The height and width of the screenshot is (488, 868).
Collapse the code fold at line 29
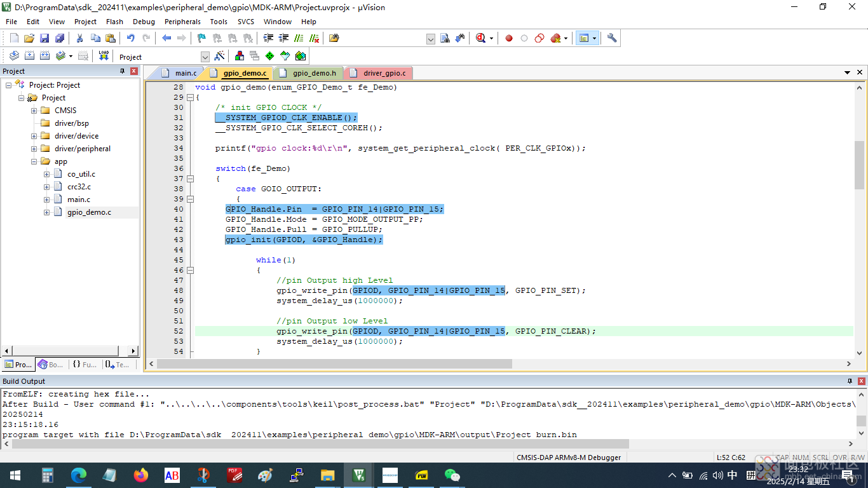[x=189, y=97]
